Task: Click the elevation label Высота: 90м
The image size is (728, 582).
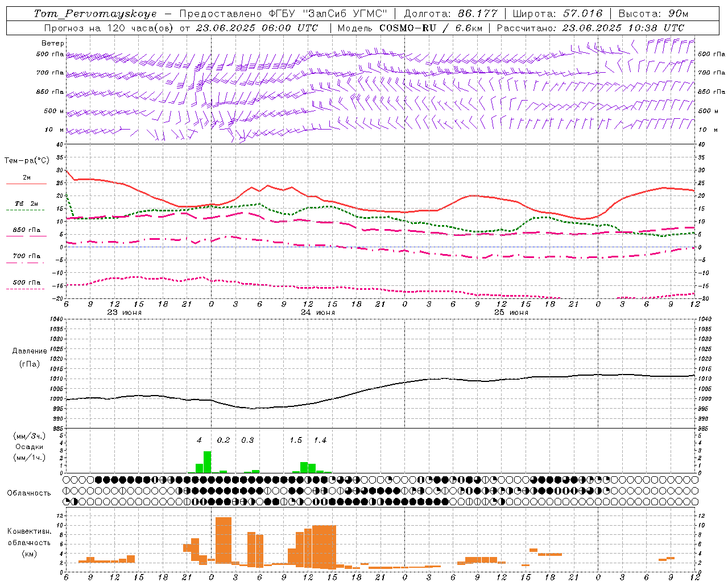Action: coord(653,14)
